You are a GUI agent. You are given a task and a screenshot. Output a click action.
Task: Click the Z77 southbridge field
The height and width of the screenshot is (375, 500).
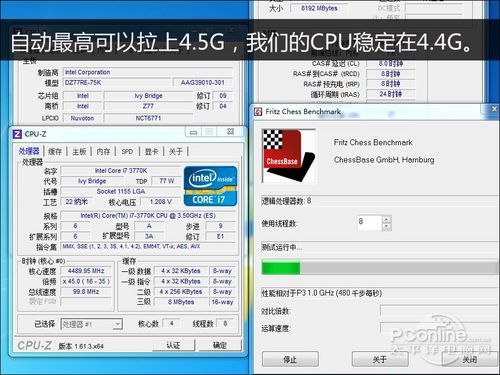[148, 106]
